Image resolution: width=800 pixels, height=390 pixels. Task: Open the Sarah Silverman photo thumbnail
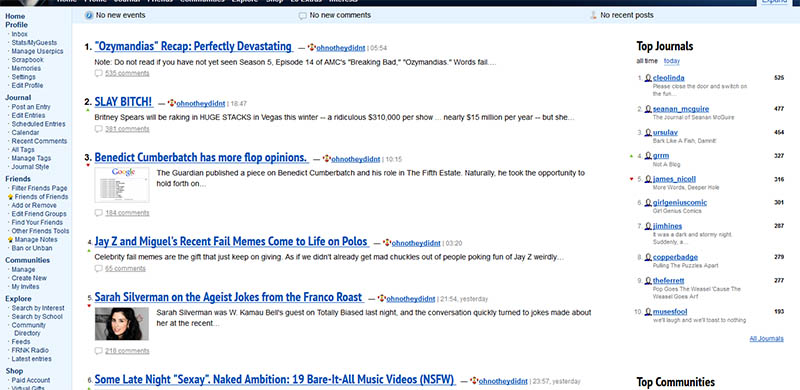(x=122, y=324)
